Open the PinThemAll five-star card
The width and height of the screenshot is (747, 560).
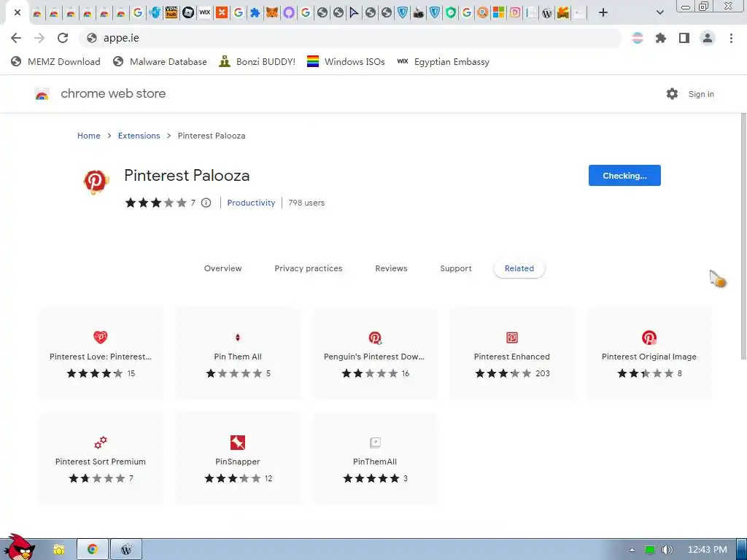(x=375, y=459)
